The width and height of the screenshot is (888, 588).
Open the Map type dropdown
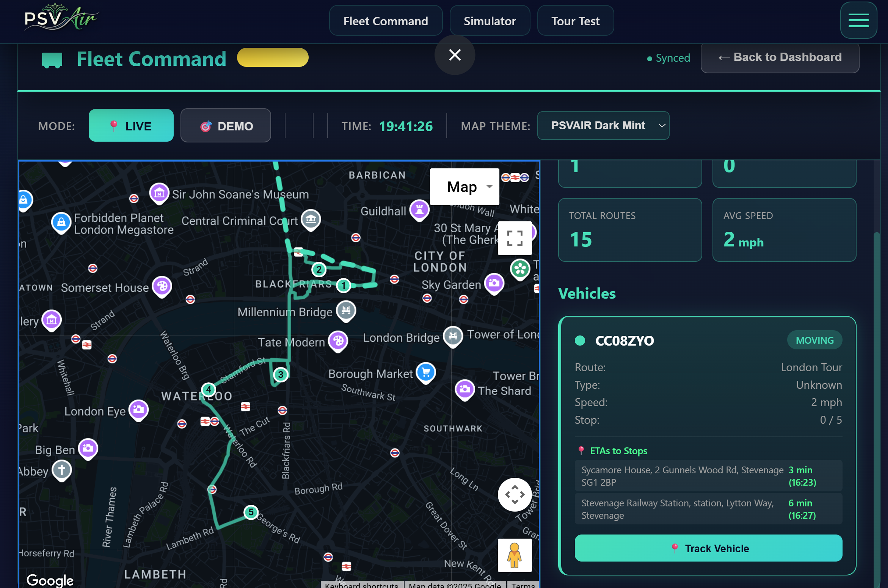pyautogui.click(x=464, y=187)
